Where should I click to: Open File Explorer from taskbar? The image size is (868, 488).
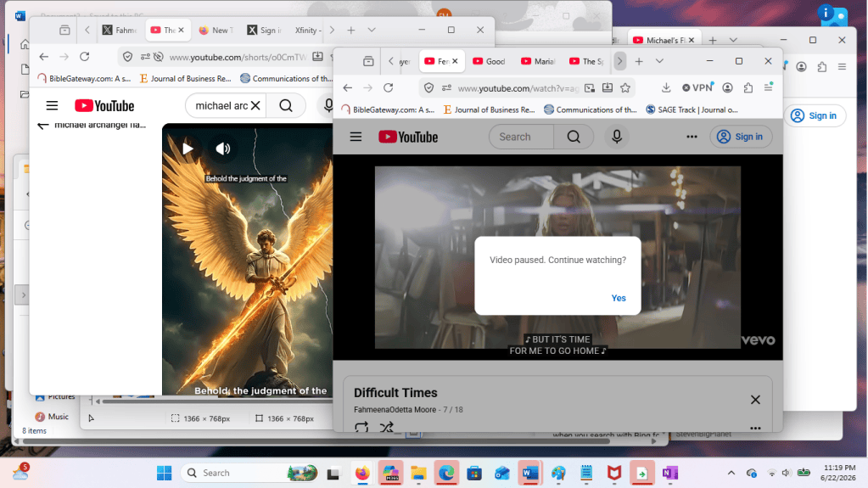(418, 473)
